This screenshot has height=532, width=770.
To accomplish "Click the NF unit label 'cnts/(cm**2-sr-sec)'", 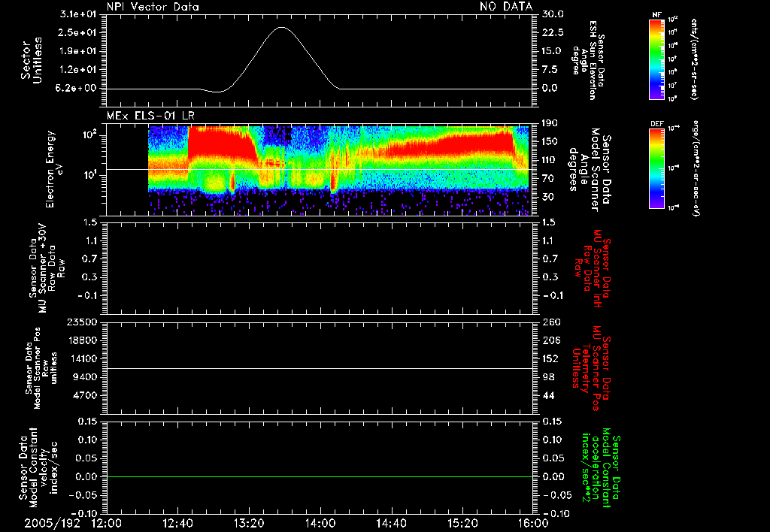I will pos(694,59).
